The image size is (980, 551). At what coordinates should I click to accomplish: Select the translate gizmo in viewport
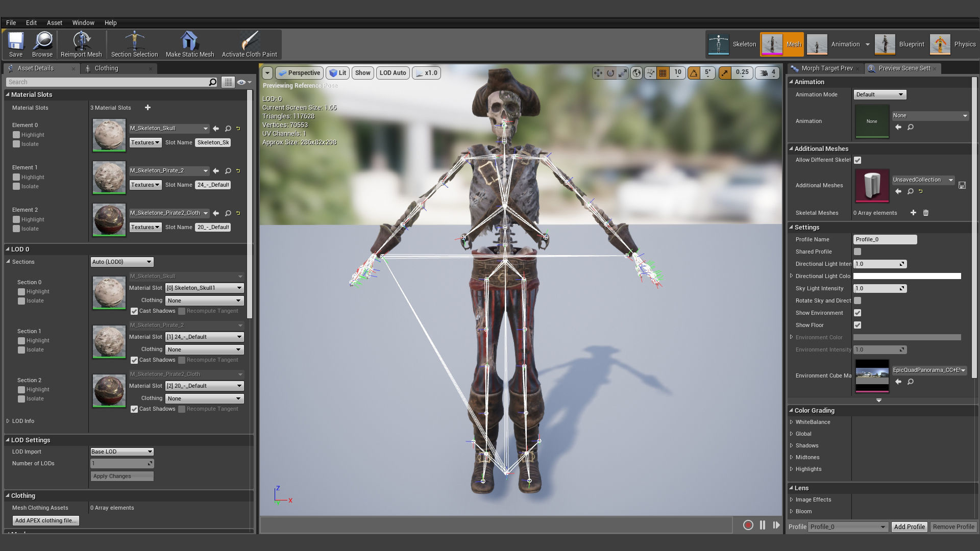tap(598, 73)
